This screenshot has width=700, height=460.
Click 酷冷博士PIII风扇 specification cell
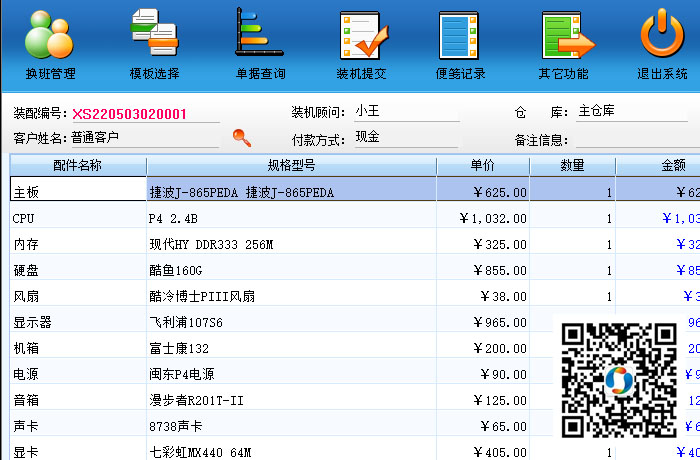click(x=292, y=293)
